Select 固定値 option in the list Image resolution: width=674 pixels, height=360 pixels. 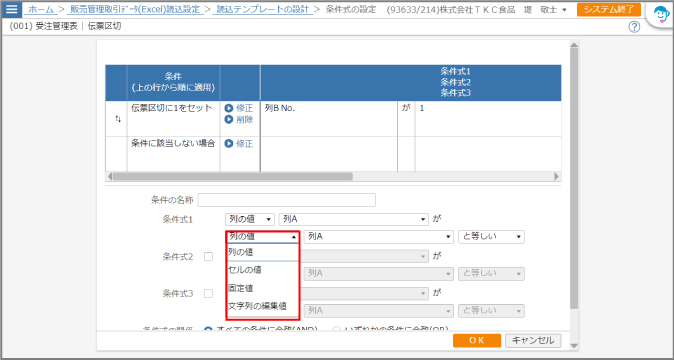click(x=263, y=288)
